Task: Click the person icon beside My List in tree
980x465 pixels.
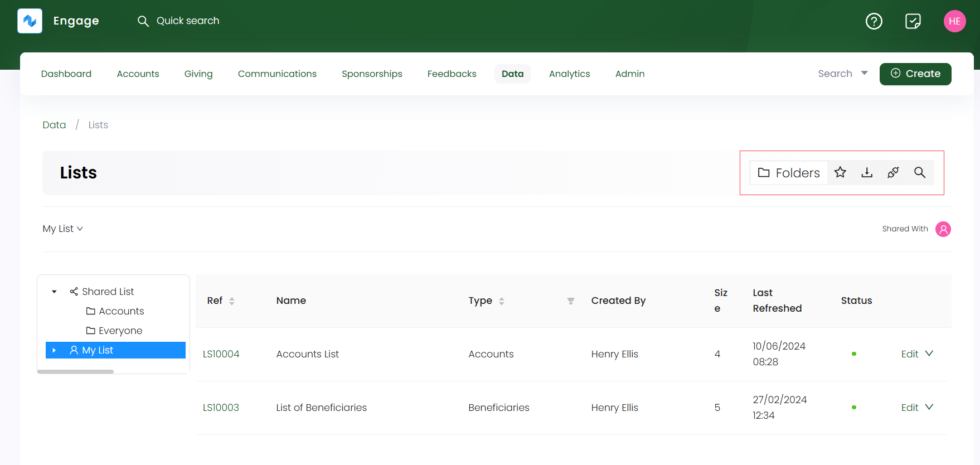Action: [x=74, y=350]
